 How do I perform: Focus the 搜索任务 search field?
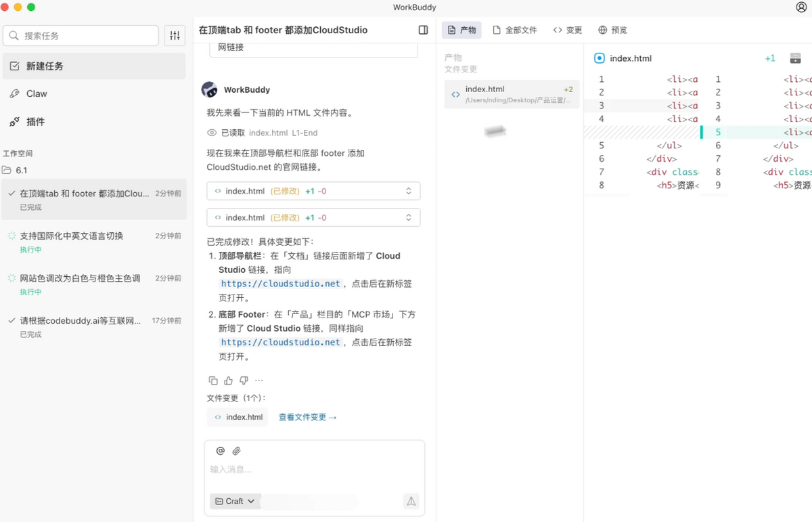pyautogui.click(x=81, y=36)
